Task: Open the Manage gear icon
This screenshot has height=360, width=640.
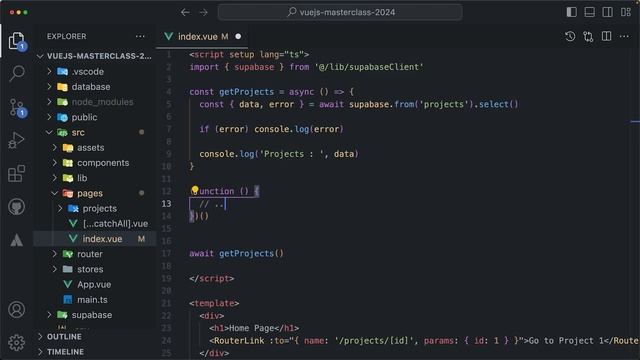Action: point(17,342)
